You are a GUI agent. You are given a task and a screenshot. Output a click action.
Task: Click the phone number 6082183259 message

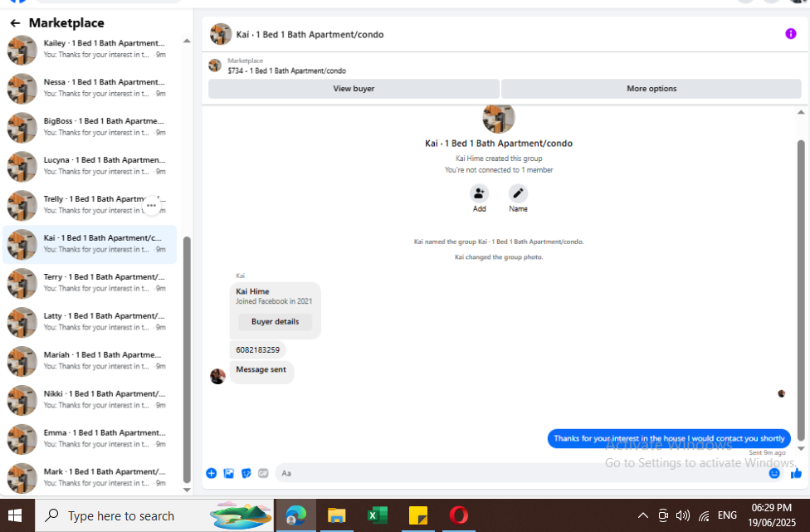[258, 350]
